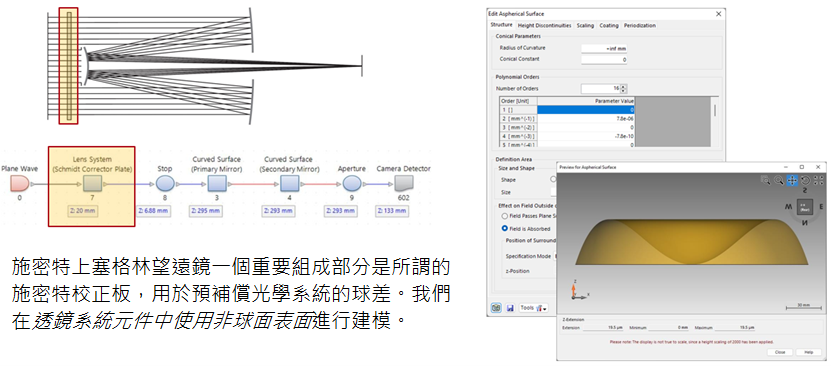Click the Camera Detector node icon

[403, 184]
